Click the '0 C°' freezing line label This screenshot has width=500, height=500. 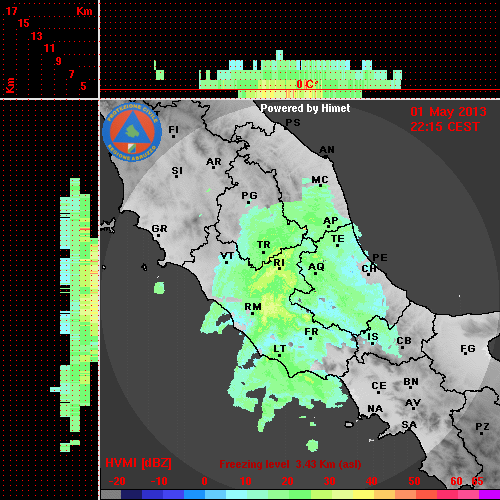(x=307, y=84)
